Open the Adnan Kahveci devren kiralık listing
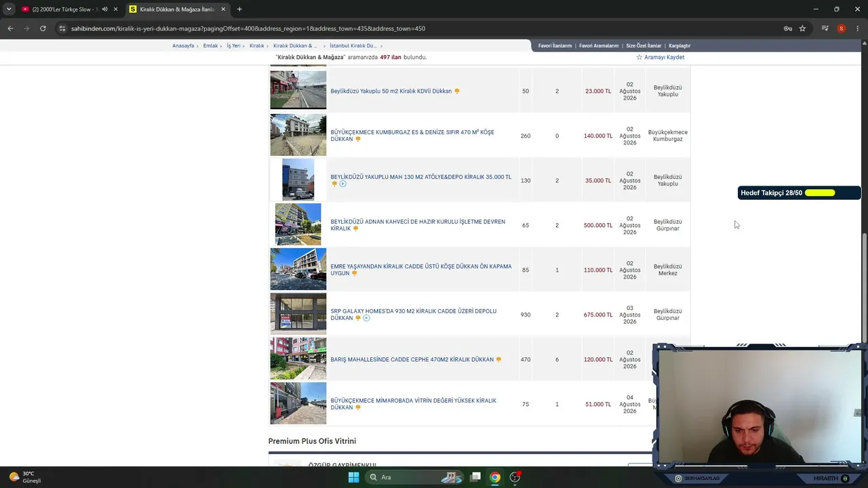 click(418, 225)
